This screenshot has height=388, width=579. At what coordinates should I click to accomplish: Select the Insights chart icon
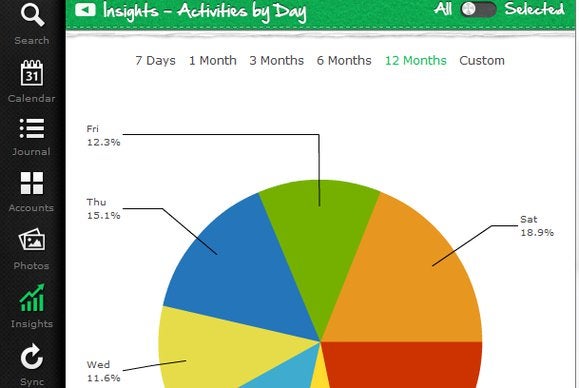[32, 298]
